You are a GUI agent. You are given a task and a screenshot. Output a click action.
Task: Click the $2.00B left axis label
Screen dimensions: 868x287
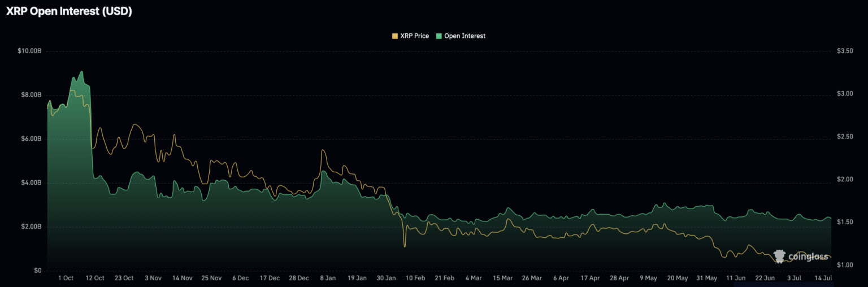(x=32, y=227)
